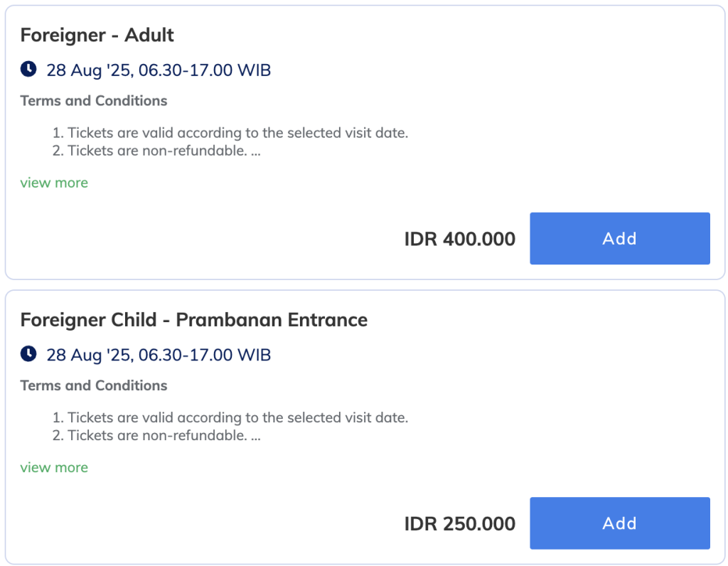Viewport: 728px width, 566px height.
Task: Select the Foreigner Child - Prambanan Entrance title
Action: (x=193, y=319)
